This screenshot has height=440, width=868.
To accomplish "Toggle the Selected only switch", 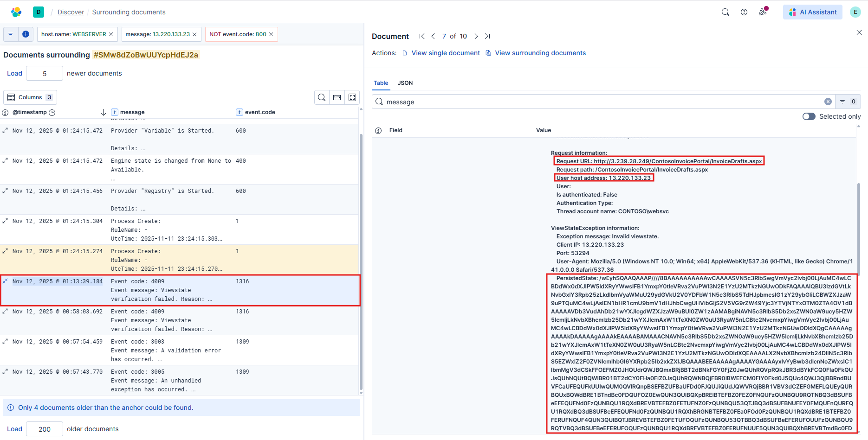I will pos(809,116).
